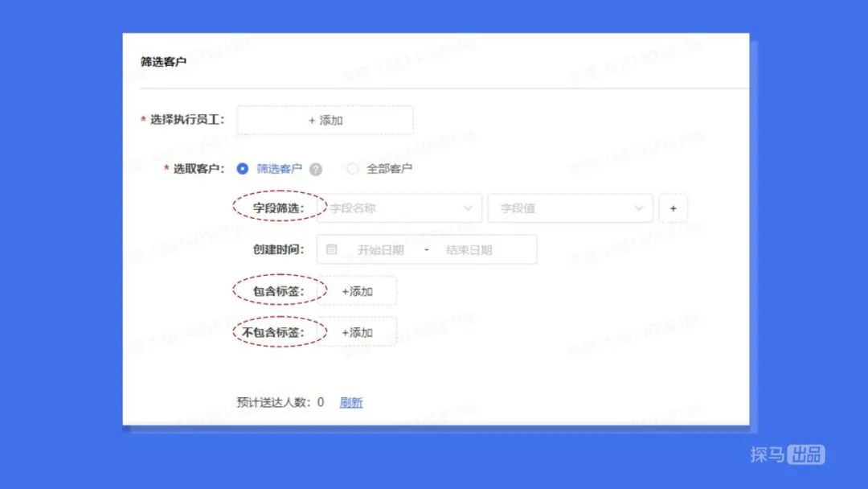The image size is (868, 489).
Task: Click the 预计送达人数 count text
Action: point(280,402)
